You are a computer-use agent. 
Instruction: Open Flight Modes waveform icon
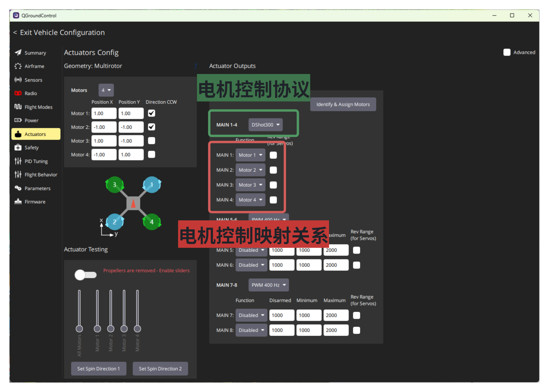pos(18,107)
